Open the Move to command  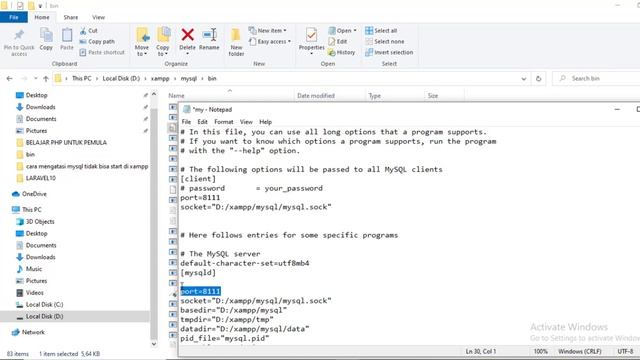pyautogui.click(x=142, y=42)
